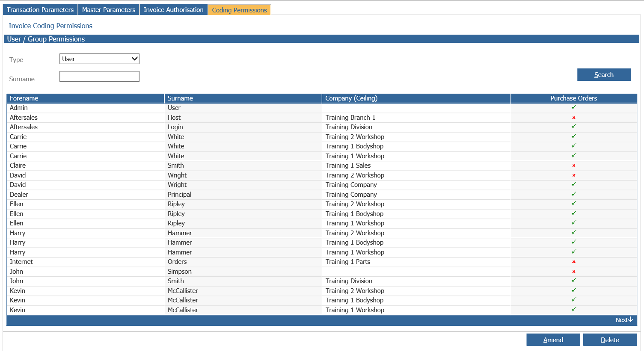Switch to the Invoice Authorisation tab

point(173,10)
